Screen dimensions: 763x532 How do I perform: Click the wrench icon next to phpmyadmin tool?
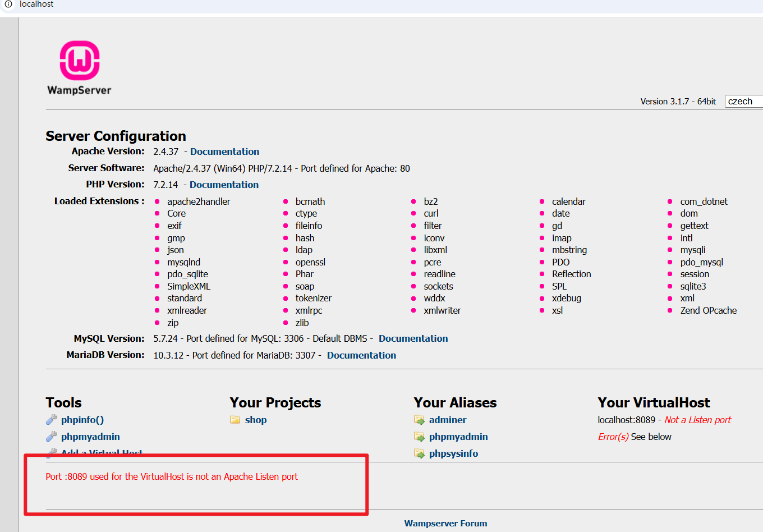point(52,437)
